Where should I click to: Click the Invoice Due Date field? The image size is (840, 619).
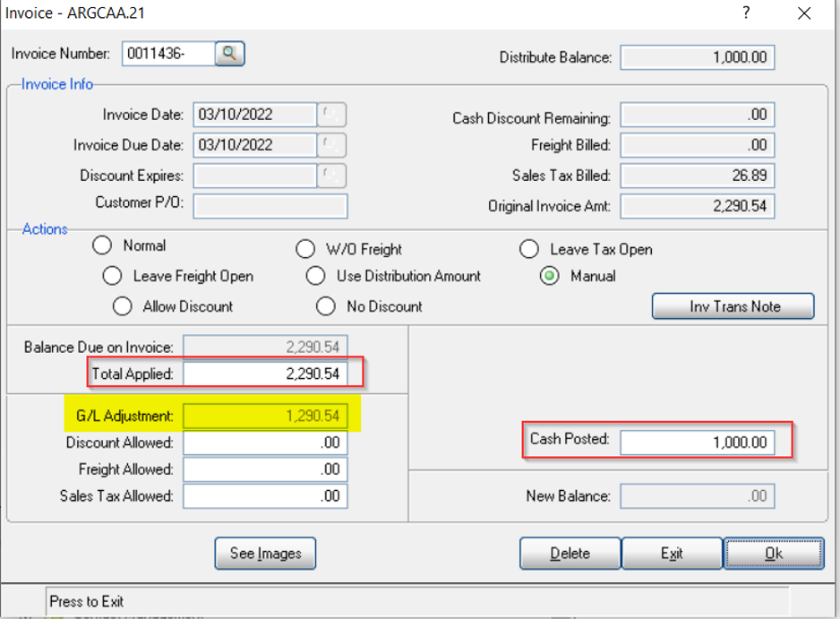255,145
